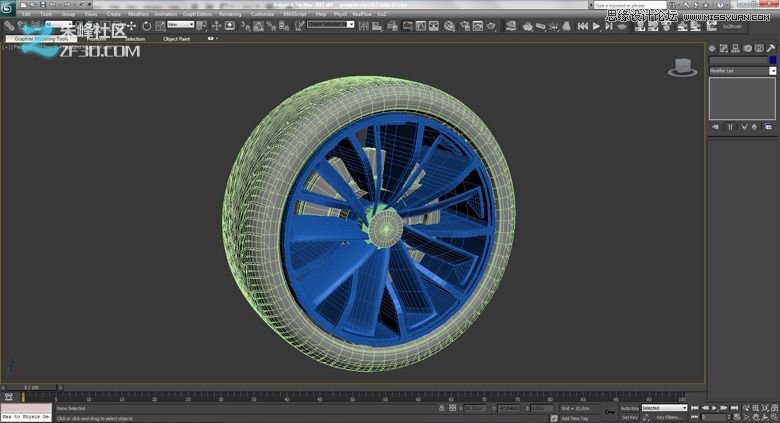Select the Move transform tool
The image size is (780, 423).
131,25
